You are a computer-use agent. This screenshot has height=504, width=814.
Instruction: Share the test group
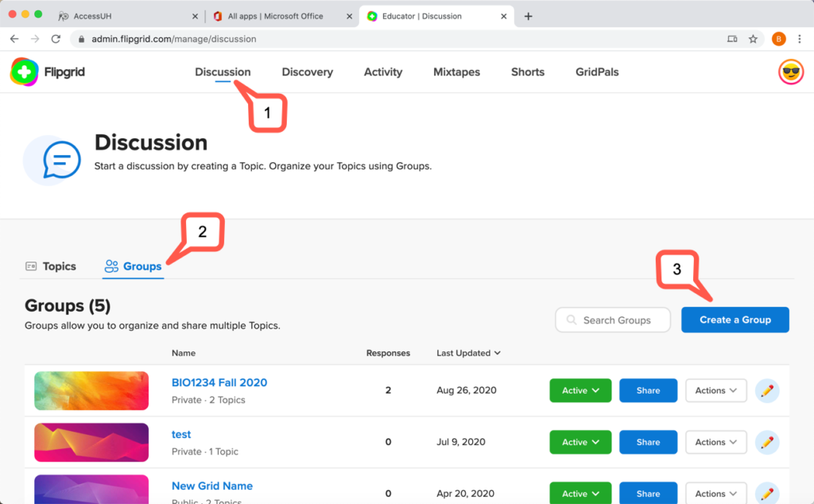click(648, 442)
